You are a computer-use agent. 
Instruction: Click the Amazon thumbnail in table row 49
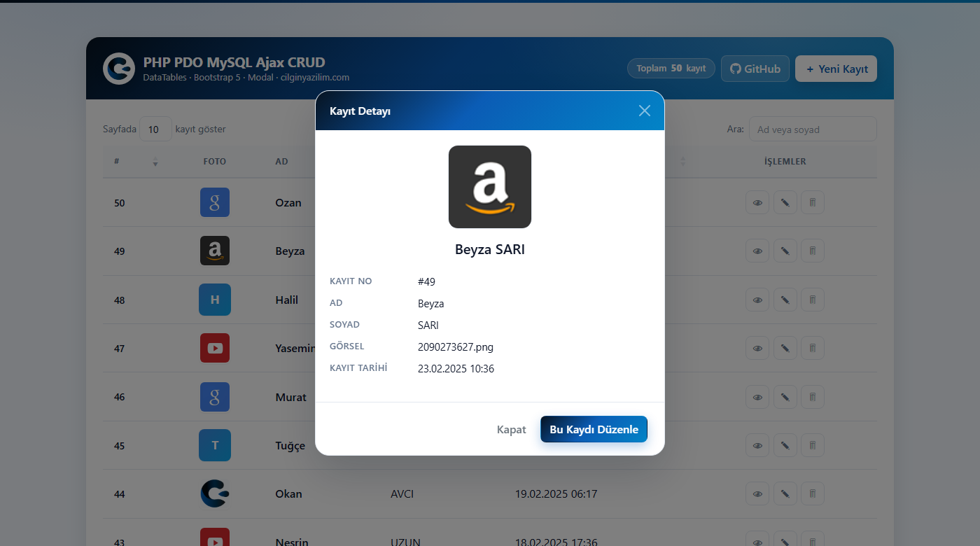[215, 251]
